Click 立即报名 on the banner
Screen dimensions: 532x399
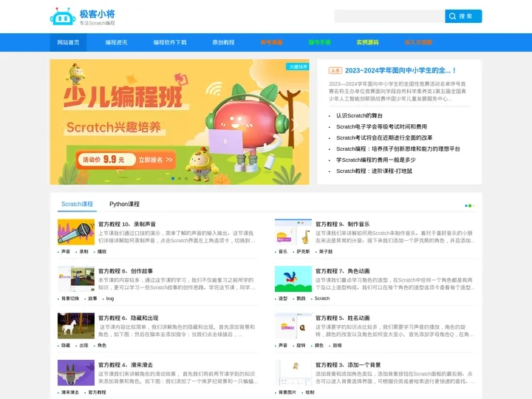click(155, 160)
